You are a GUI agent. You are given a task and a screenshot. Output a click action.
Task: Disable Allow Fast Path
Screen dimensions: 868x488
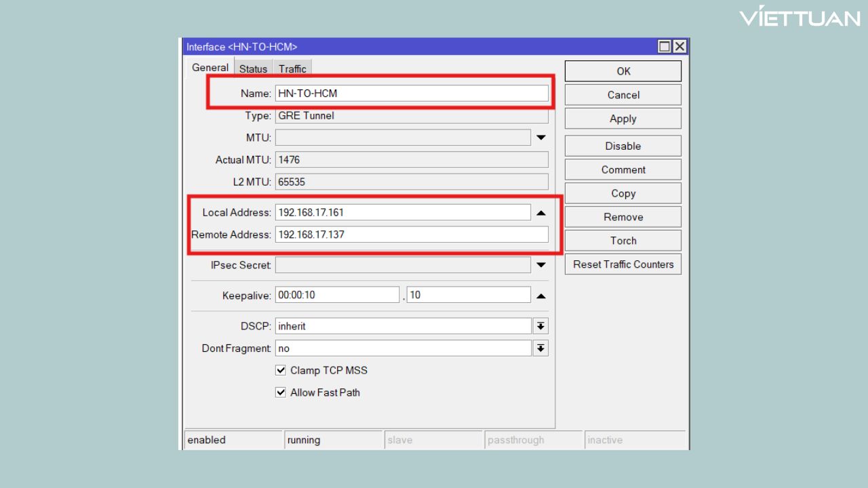pos(281,392)
